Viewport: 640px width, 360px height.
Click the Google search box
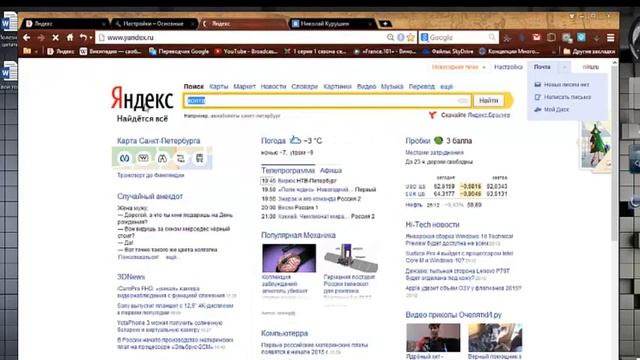pos(458,38)
